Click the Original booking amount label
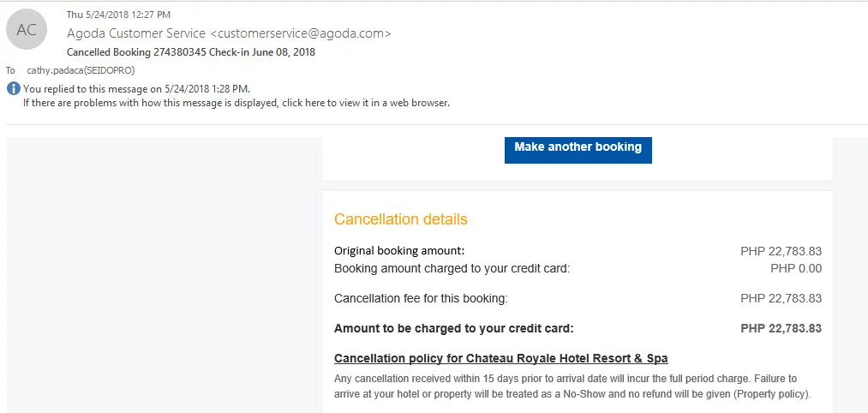Screen dimensions: 868x413 [x=399, y=251]
